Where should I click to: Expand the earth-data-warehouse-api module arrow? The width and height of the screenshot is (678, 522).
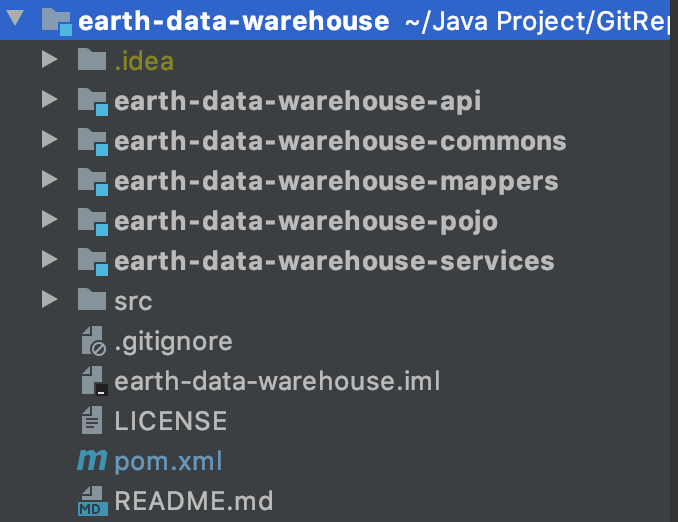coord(50,99)
